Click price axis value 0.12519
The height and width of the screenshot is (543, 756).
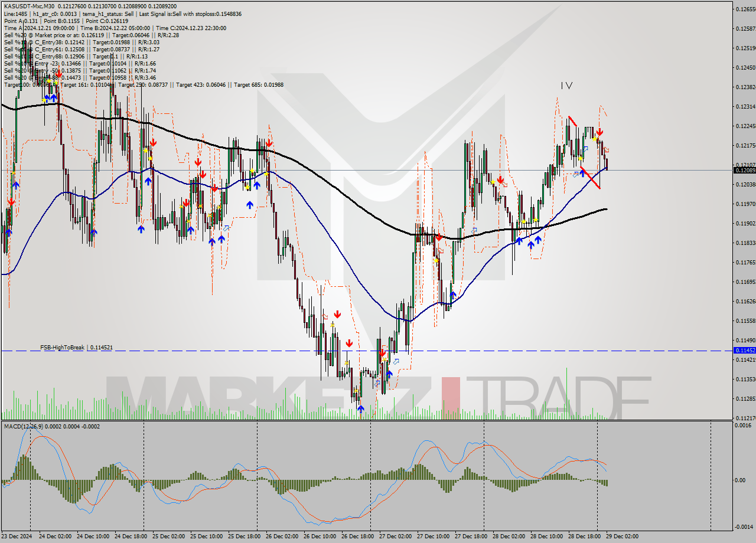pos(745,48)
